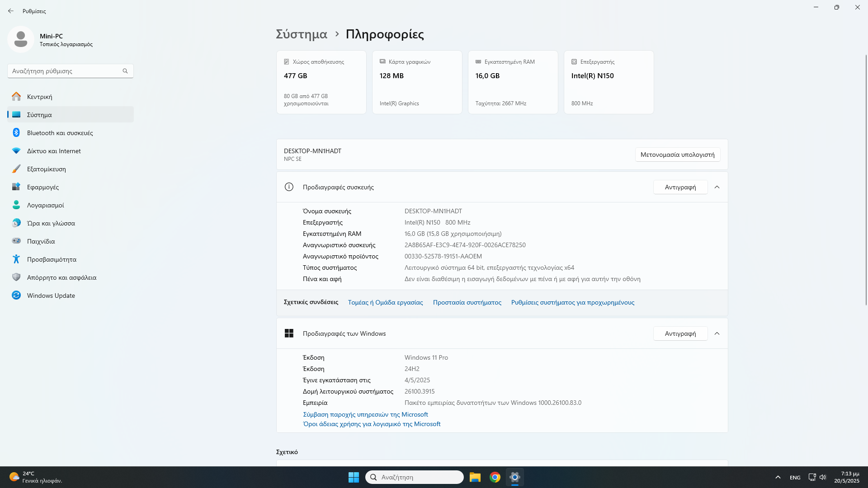Click the Χώρος αποθήκευσης 477 GB card

point(321,82)
